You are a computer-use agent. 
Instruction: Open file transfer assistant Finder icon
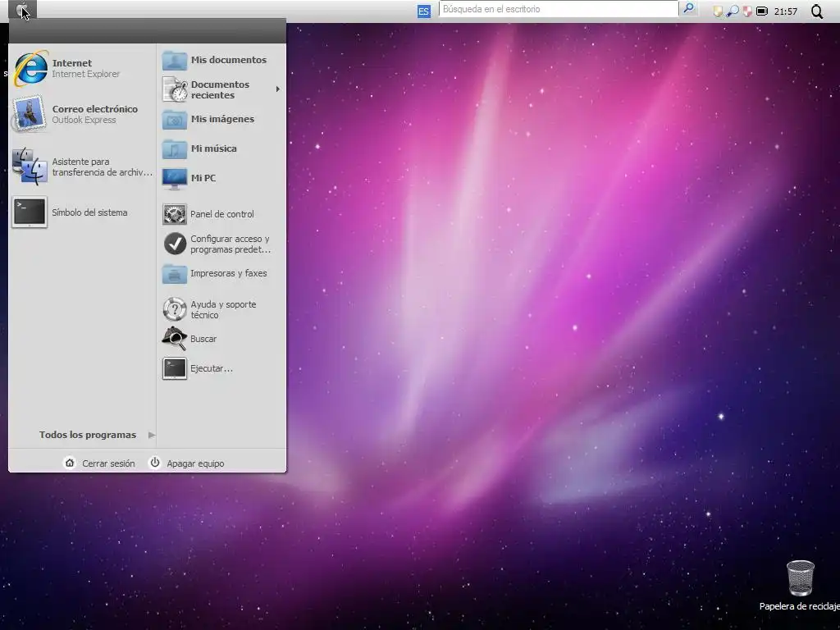click(30, 167)
